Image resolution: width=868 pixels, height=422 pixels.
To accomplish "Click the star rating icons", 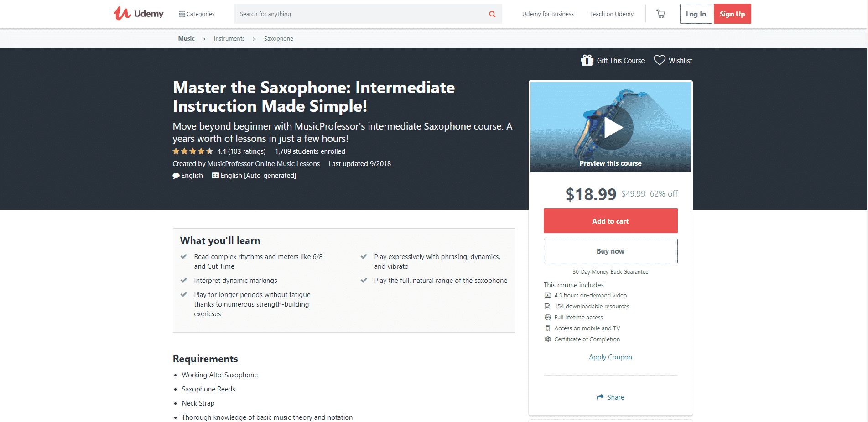I will pos(192,151).
